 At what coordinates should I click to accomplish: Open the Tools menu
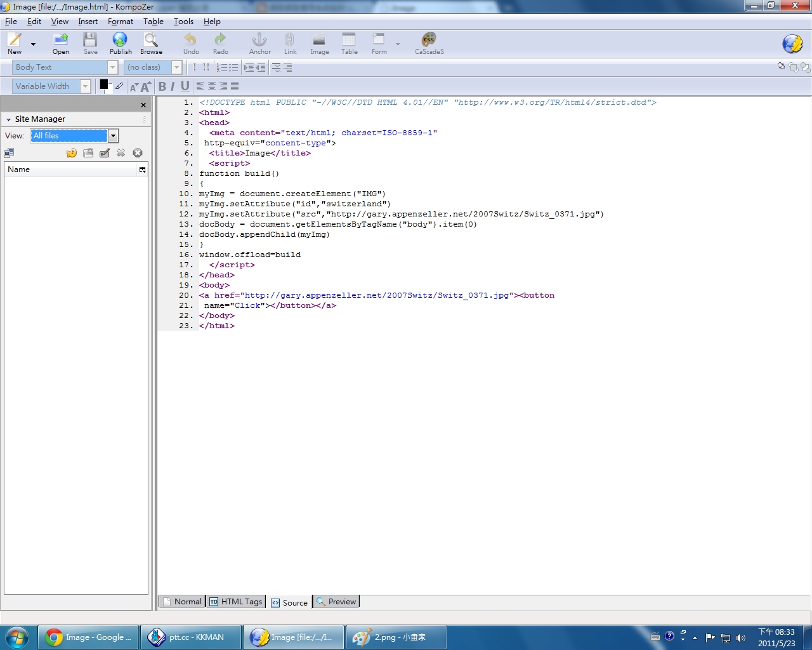point(184,22)
